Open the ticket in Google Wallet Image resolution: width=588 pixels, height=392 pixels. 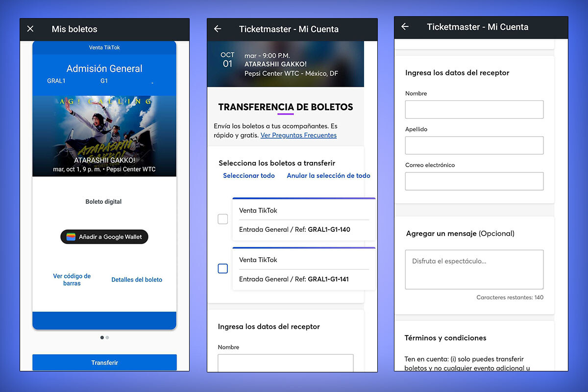[104, 237]
